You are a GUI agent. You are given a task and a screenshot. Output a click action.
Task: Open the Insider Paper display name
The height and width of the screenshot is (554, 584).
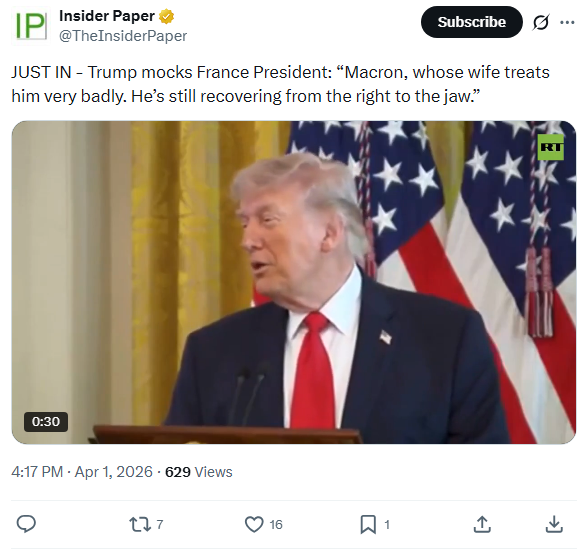[x=107, y=16]
